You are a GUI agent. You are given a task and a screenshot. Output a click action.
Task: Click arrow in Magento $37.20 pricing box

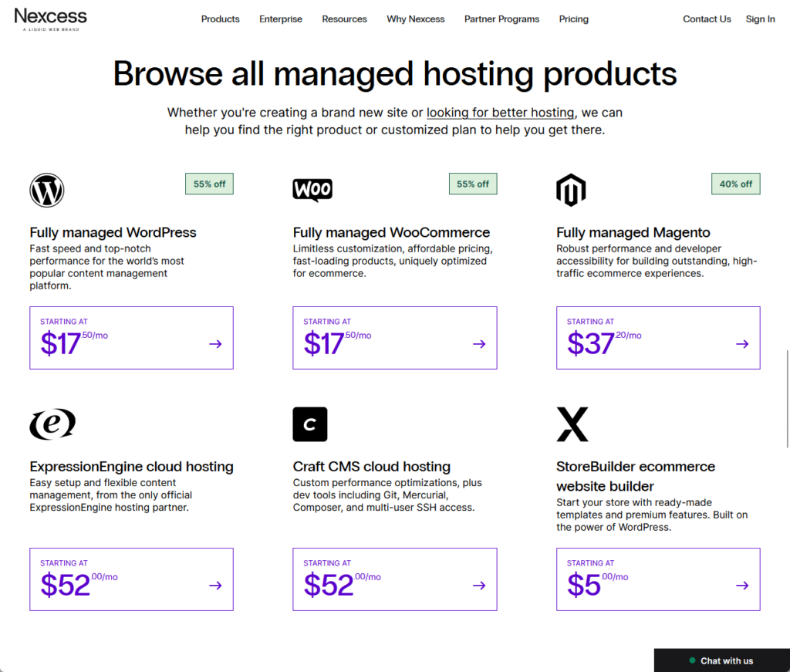point(742,344)
